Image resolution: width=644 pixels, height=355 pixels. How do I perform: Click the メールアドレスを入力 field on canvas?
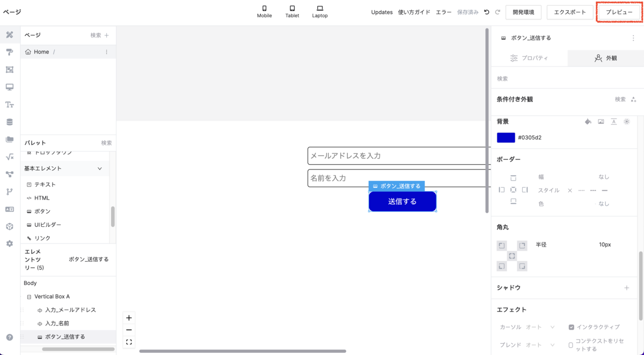click(x=399, y=156)
